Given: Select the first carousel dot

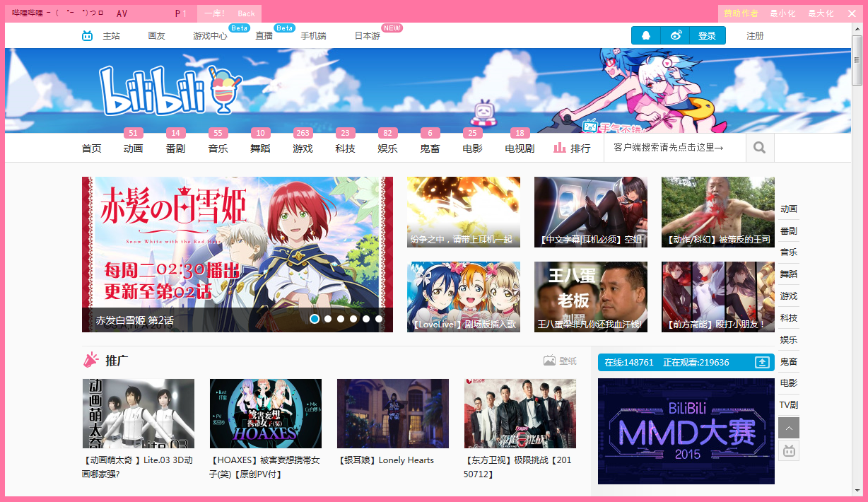Looking at the screenshot, I should 315,319.
